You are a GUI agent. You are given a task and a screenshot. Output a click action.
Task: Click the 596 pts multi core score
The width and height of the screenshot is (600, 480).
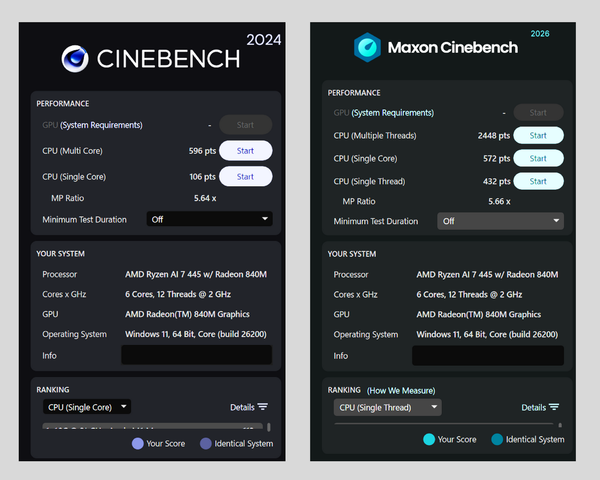pyautogui.click(x=202, y=151)
